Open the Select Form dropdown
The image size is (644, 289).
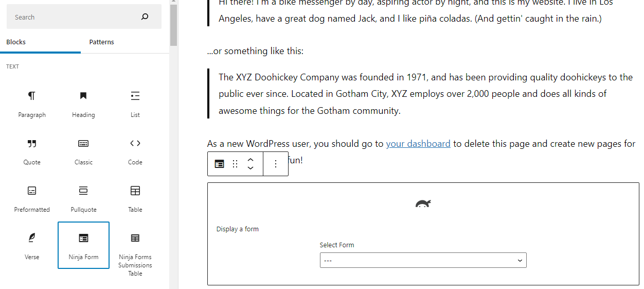coord(423,261)
